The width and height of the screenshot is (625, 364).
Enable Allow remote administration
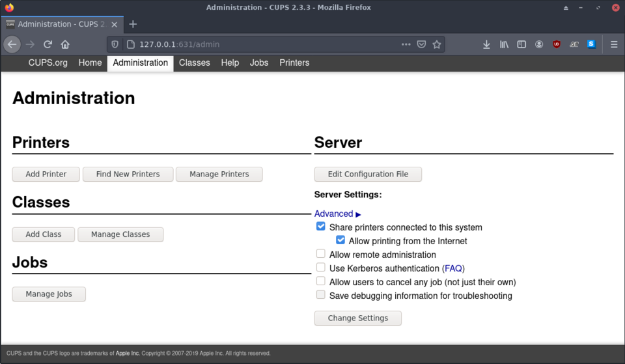(x=320, y=253)
